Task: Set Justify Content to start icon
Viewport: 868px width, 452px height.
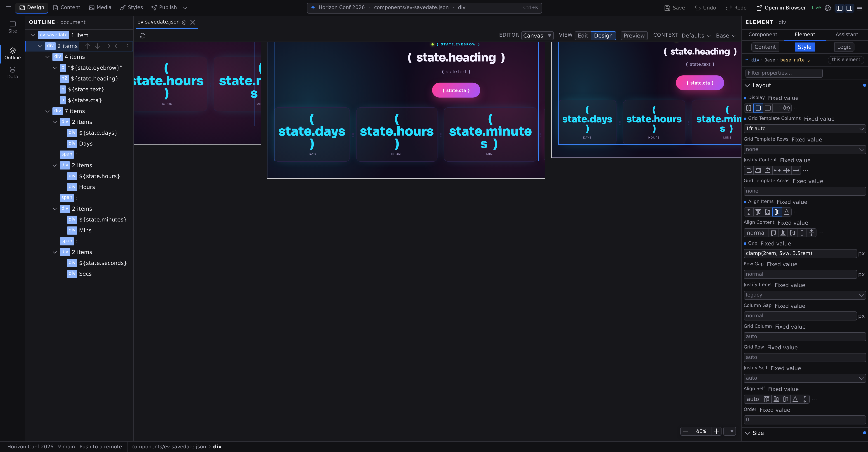Action: (748, 170)
